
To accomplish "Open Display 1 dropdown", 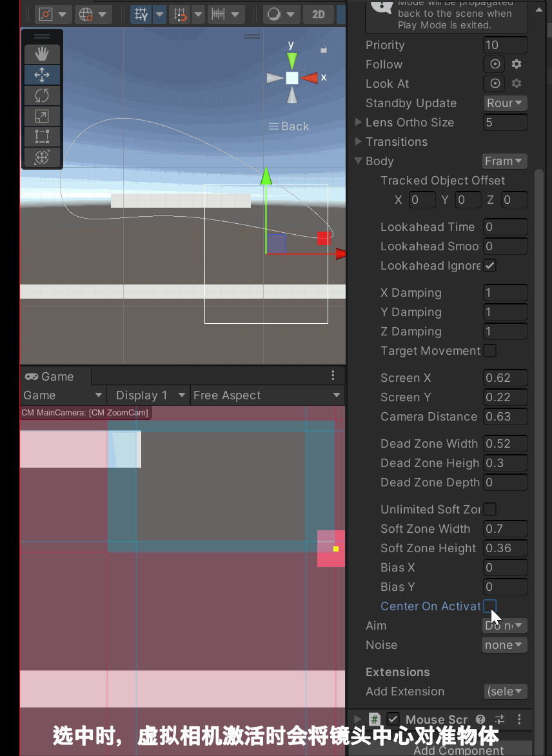I will pos(148,395).
